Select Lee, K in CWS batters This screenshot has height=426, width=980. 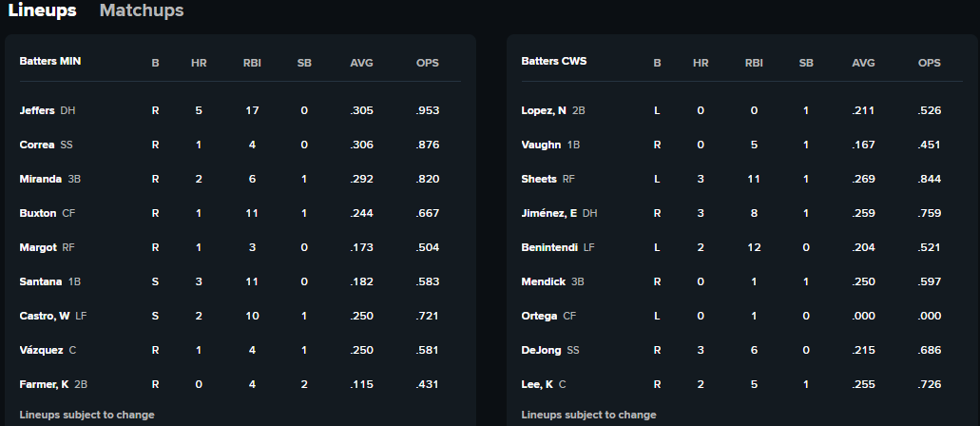point(537,384)
